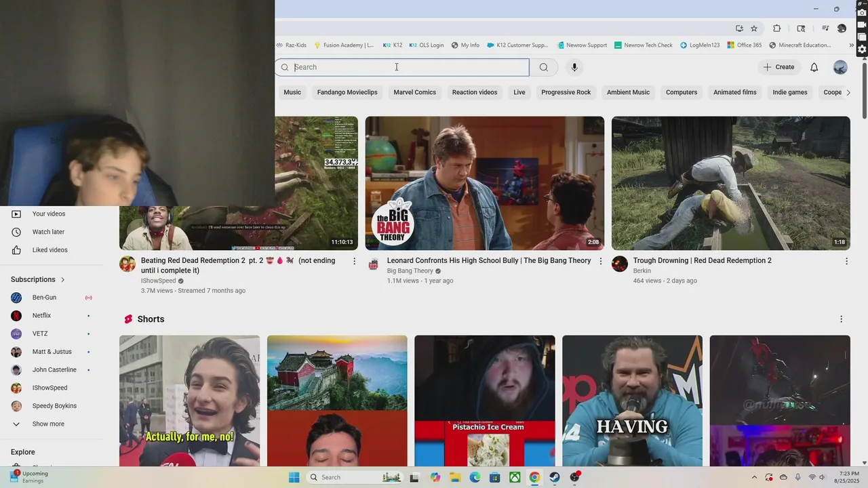This screenshot has height=488, width=868.
Task: Activate voice search microphone icon
Action: [x=574, y=67]
